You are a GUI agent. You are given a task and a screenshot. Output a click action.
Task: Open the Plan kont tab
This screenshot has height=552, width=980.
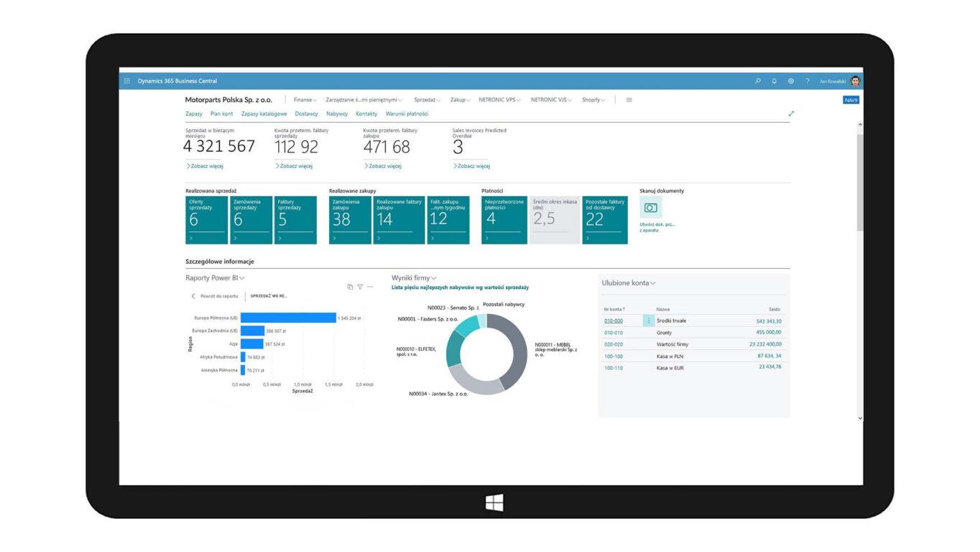[x=221, y=114]
